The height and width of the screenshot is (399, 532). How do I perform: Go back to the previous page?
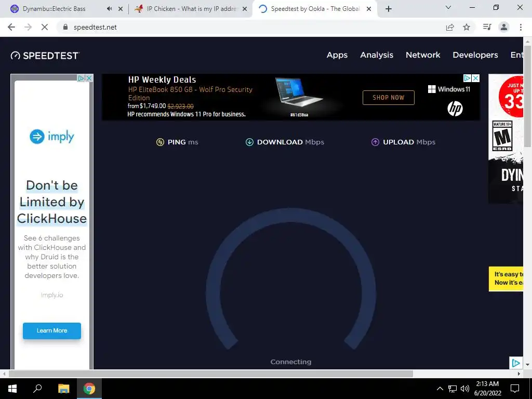pos(11,27)
